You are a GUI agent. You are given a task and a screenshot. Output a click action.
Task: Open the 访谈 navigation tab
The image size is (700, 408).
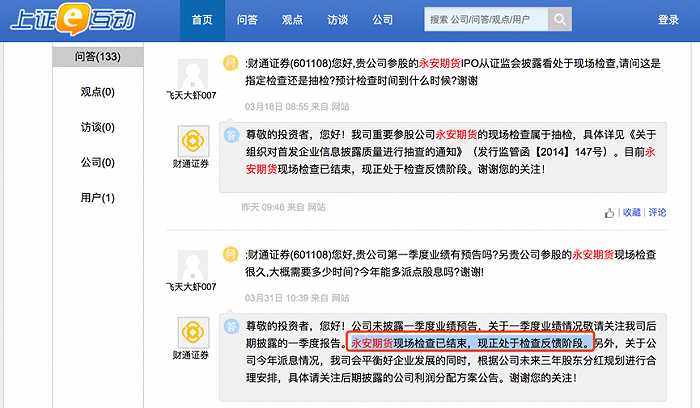(x=338, y=21)
